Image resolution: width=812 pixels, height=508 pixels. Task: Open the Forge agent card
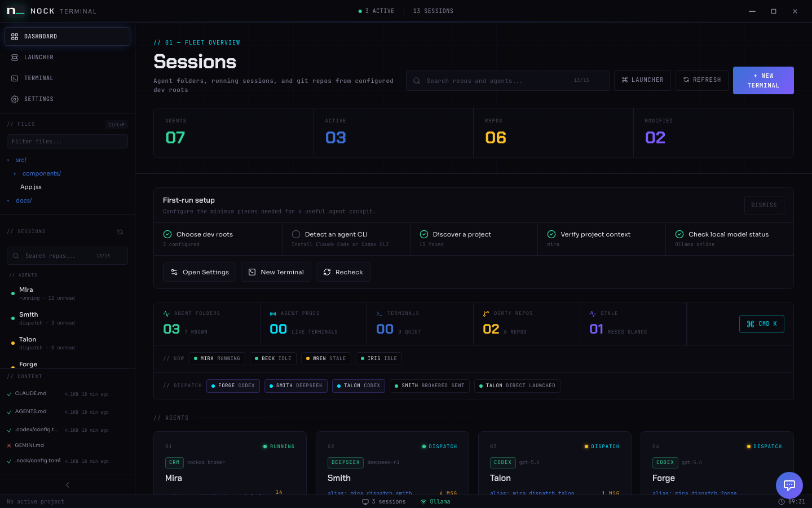point(717,463)
